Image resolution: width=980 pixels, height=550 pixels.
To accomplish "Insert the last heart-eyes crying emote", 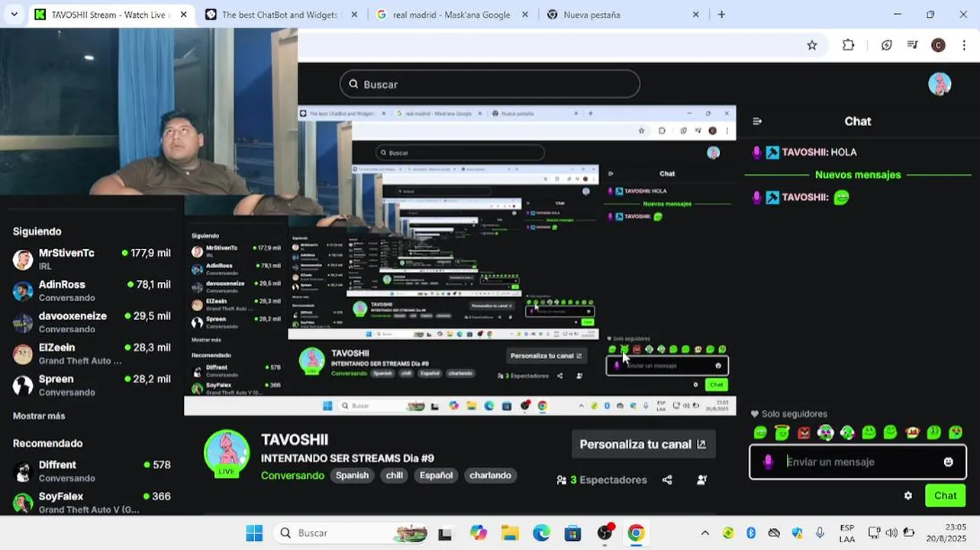I will 955,433.
